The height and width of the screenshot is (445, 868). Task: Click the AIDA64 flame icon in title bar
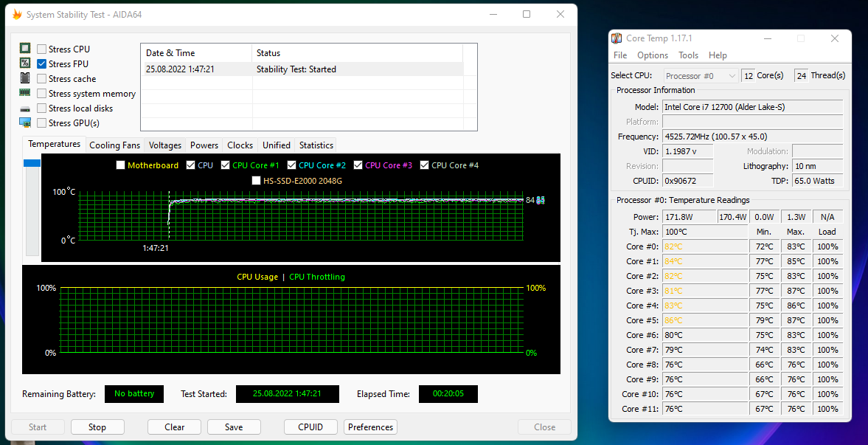pos(17,15)
